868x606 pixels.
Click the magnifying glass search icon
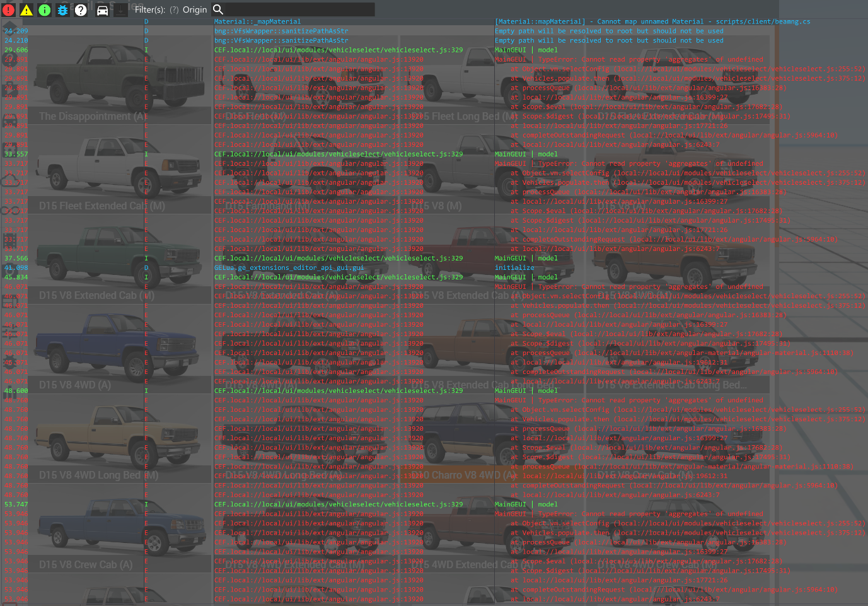click(218, 9)
